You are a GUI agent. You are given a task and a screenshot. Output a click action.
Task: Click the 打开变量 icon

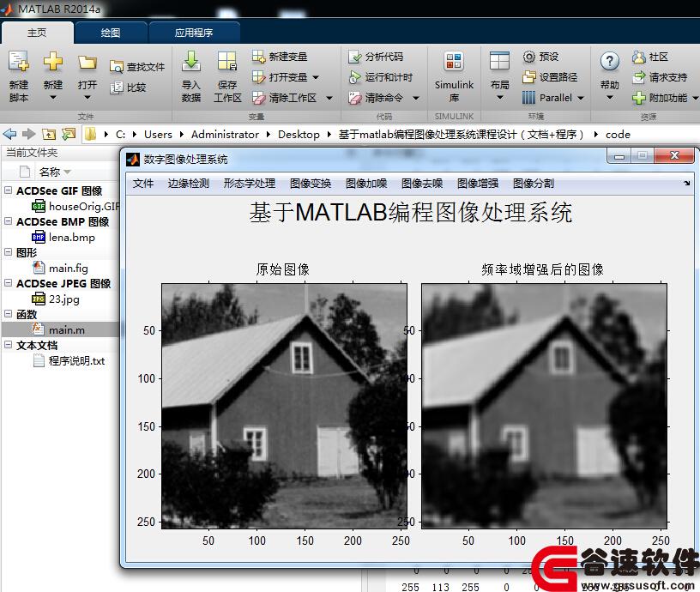[258, 77]
